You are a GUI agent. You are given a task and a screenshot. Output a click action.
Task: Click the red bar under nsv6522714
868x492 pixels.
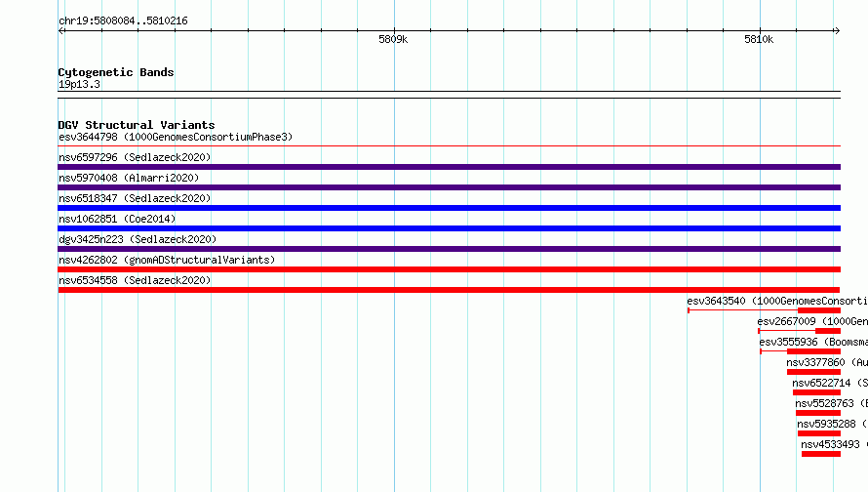coord(816,392)
